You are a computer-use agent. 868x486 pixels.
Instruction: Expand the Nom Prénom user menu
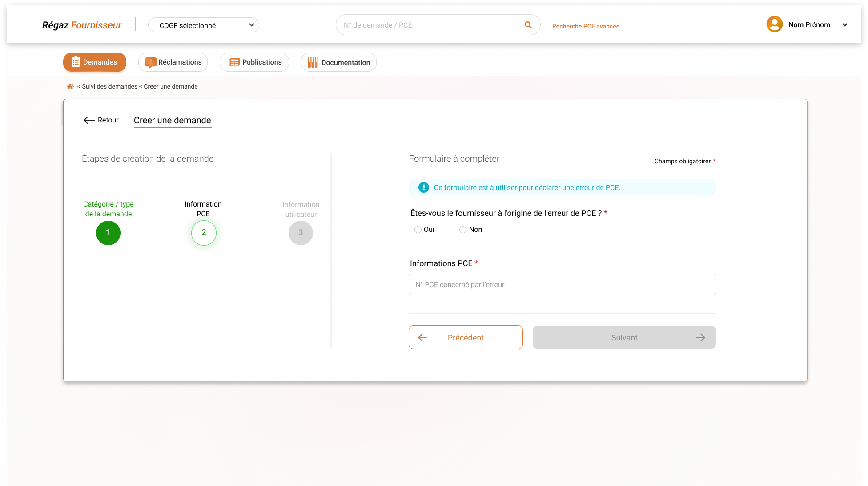coord(844,25)
